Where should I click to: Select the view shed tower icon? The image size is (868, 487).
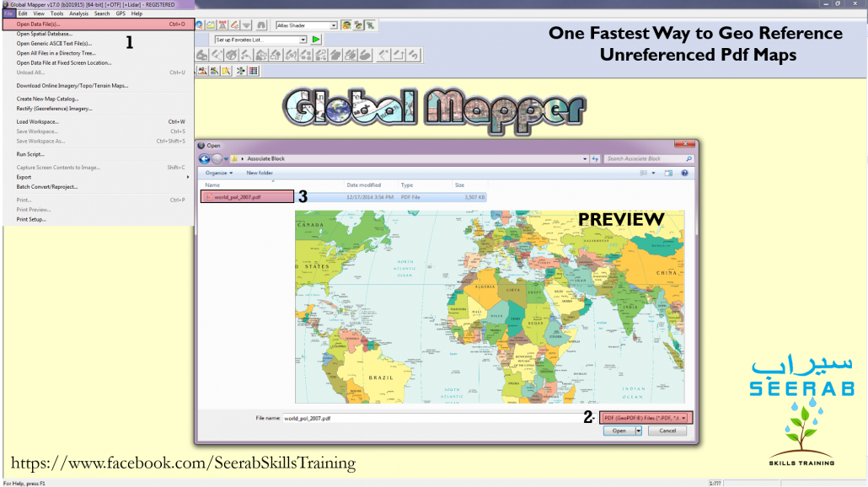(222, 25)
